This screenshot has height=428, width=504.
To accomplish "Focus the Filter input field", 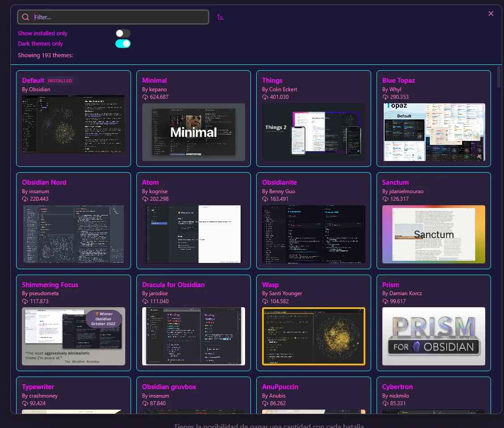I will pos(113,17).
